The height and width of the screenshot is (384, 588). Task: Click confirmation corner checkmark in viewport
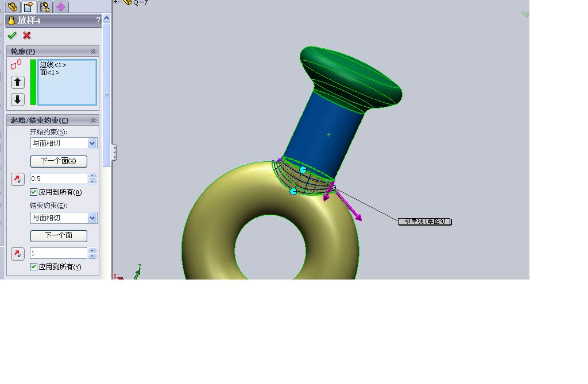coord(525,14)
